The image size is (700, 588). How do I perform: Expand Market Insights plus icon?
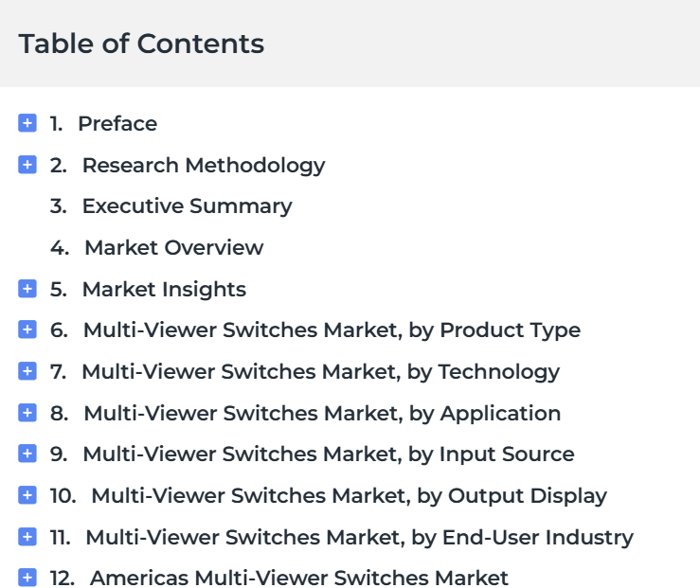27,289
